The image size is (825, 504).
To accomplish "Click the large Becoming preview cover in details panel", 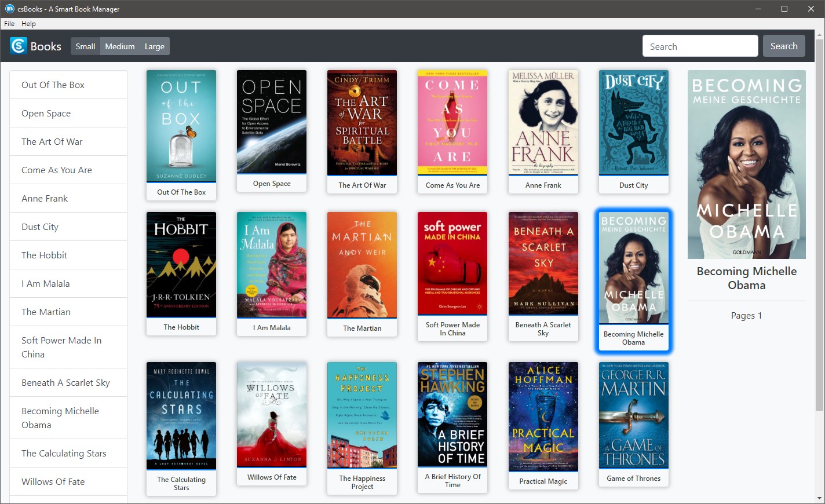I will point(747,165).
